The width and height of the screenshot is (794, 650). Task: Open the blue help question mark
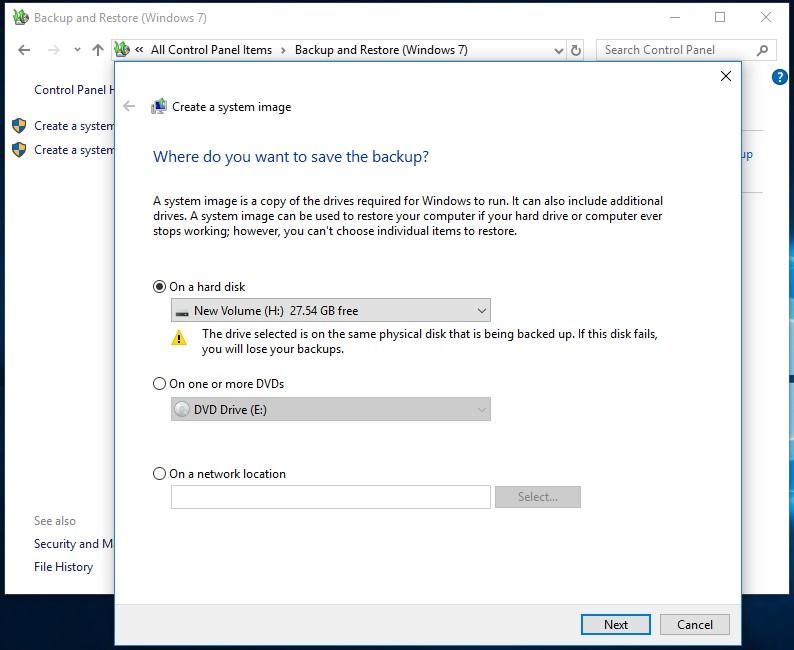coord(780,77)
